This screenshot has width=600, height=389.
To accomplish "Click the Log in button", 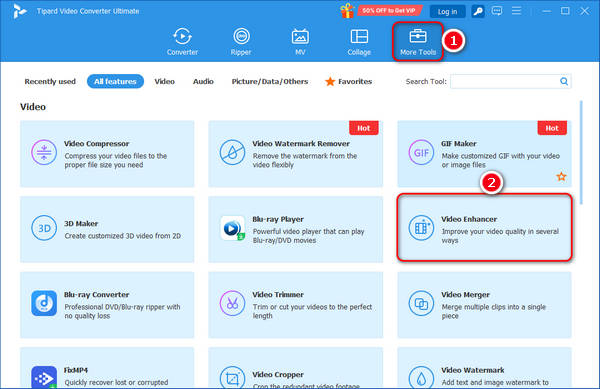I will pos(447,11).
